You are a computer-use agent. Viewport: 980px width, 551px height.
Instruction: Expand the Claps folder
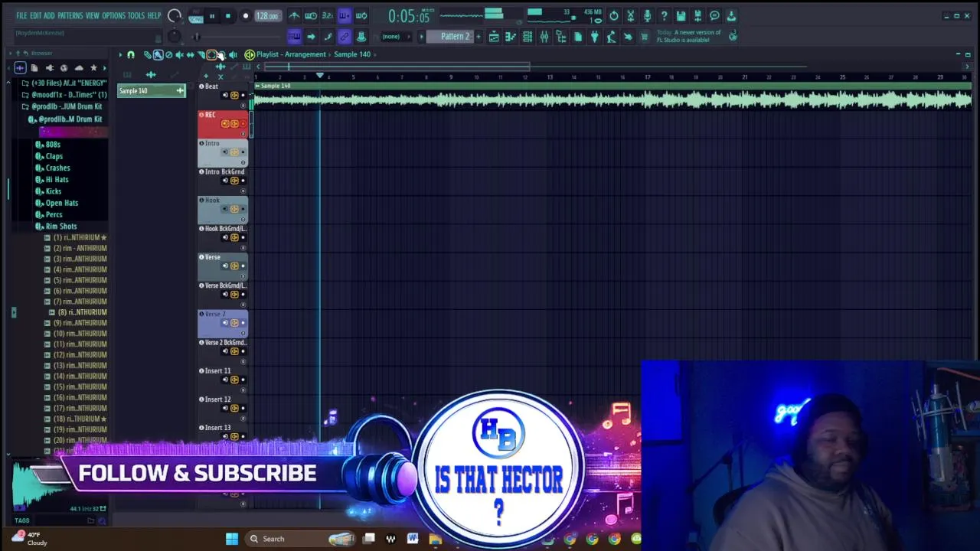point(49,156)
